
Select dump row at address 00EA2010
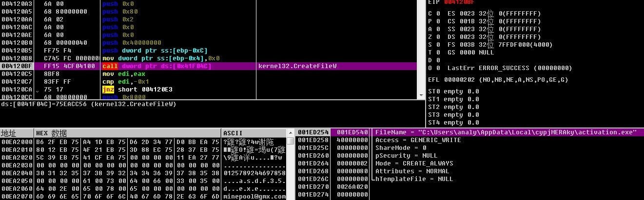point(143,149)
